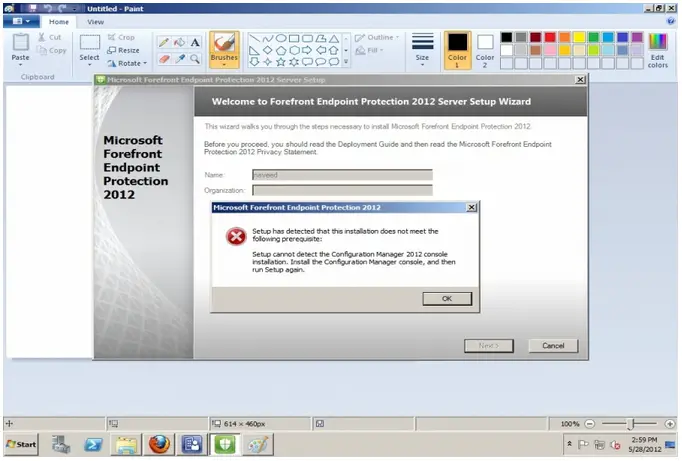Viewport: 682px width, 461px height.
Task: Select Color 2 swatch button
Action: (x=485, y=50)
